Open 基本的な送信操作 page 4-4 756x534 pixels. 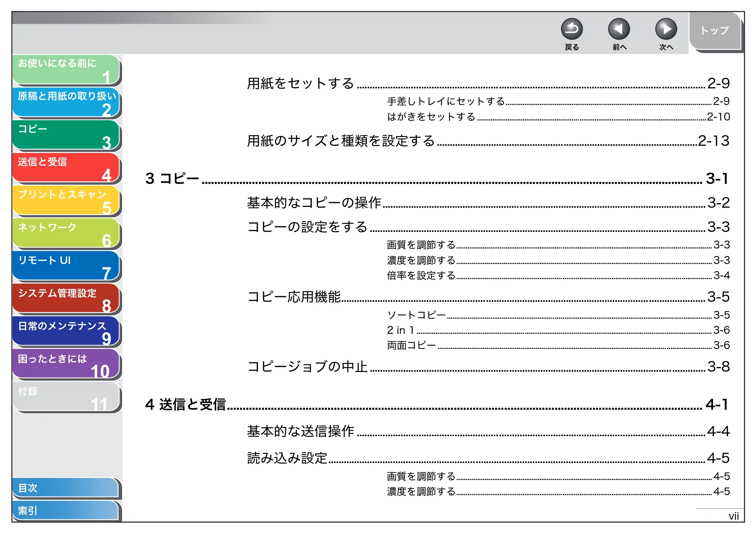tap(488, 431)
